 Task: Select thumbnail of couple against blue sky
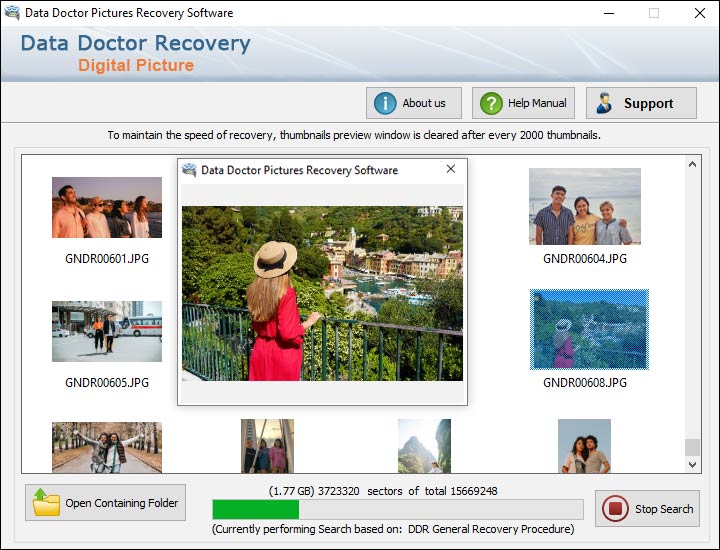pos(584,446)
